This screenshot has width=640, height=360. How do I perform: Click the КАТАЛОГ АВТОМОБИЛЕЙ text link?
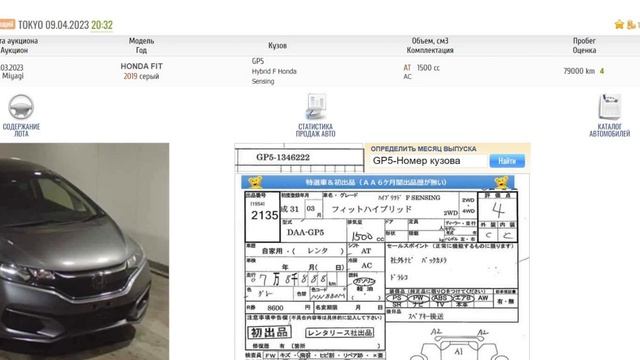(609, 130)
